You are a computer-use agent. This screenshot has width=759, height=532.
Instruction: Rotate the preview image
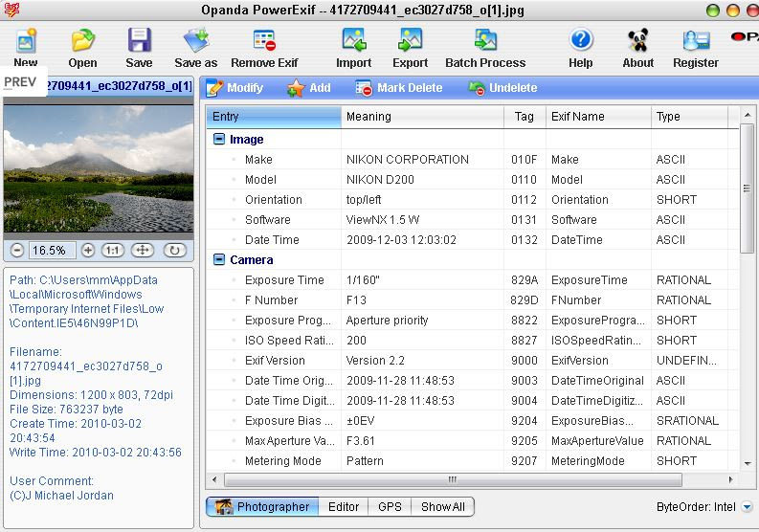tap(175, 251)
